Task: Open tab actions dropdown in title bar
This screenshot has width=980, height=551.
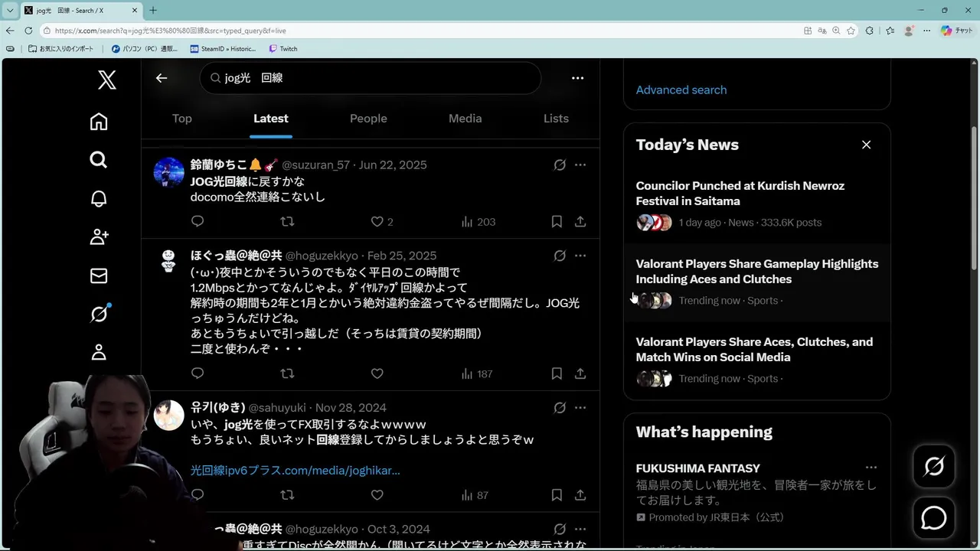Action: pos(10,11)
